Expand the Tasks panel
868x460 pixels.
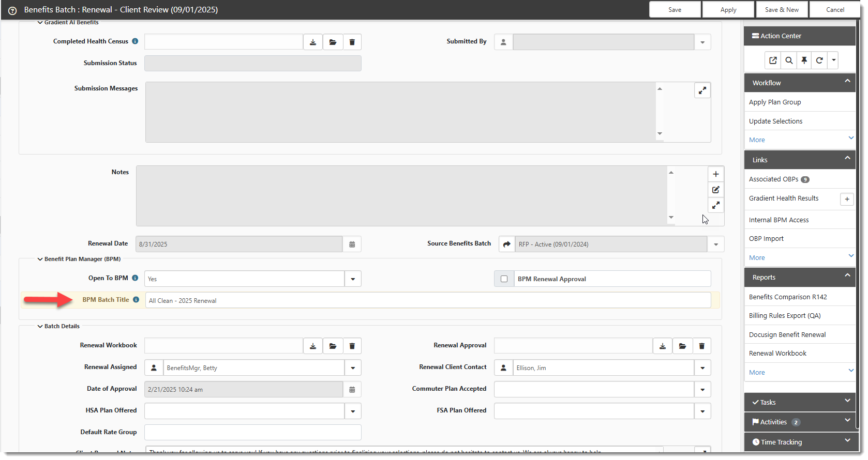point(847,401)
